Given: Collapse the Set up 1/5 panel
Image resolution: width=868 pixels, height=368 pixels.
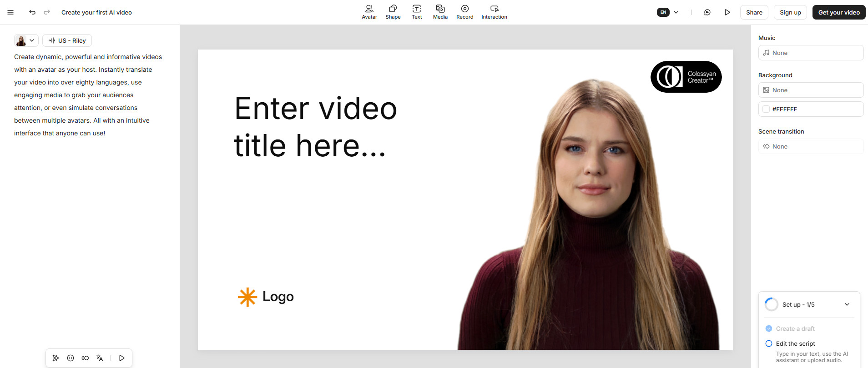Looking at the screenshot, I should pos(847,304).
